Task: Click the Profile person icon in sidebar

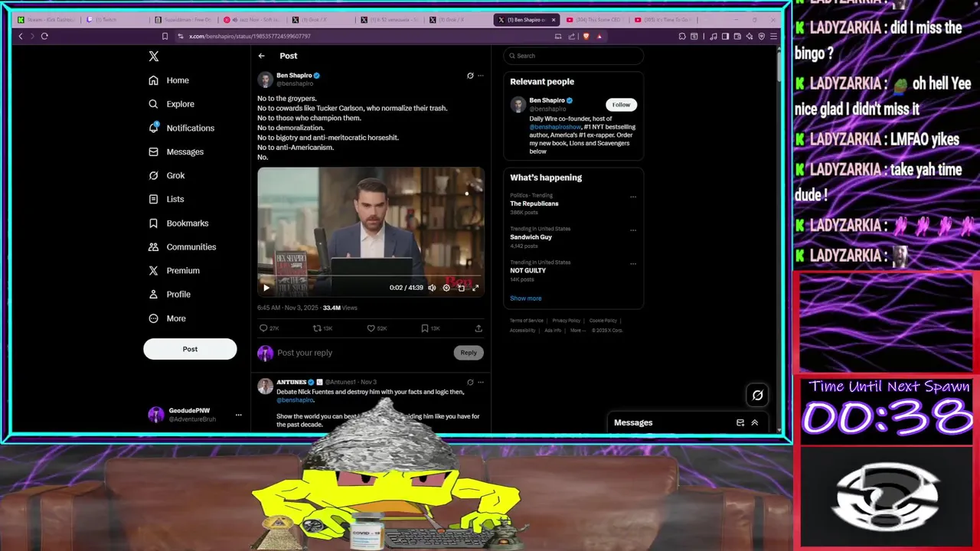Action: 153,294
